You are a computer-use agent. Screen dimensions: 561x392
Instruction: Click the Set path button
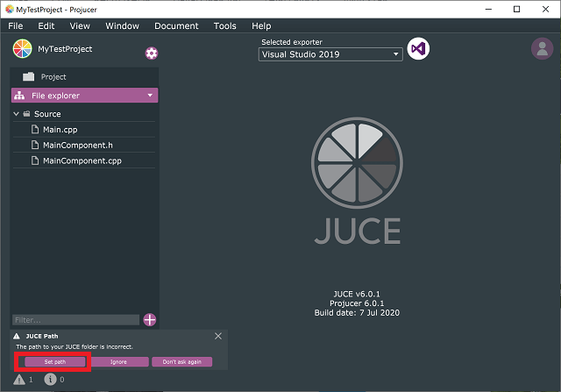coord(55,362)
